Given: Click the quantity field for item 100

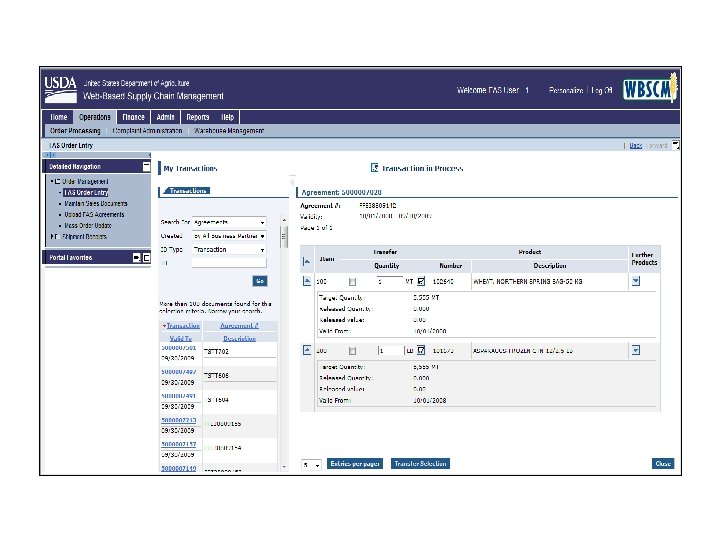Looking at the screenshot, I should [x=390, y=281].
